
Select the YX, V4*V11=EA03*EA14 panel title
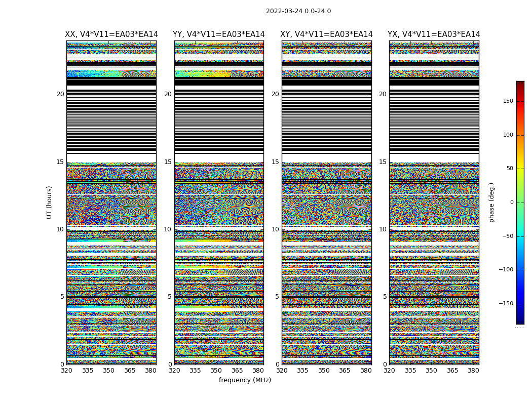tap(434, 34)
